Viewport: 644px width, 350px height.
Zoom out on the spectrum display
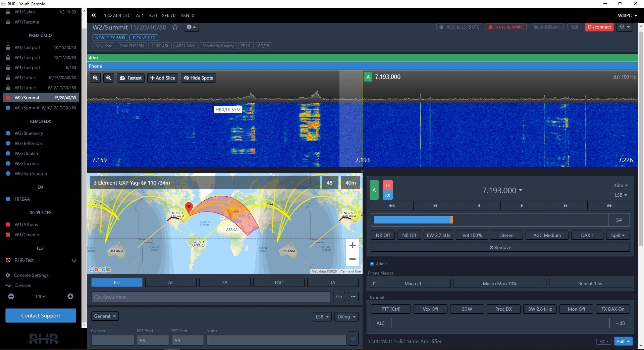(109, 78)
